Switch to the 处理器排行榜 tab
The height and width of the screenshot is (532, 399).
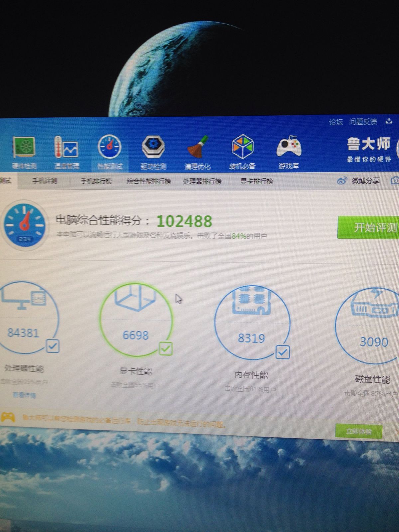click(202, 181)
